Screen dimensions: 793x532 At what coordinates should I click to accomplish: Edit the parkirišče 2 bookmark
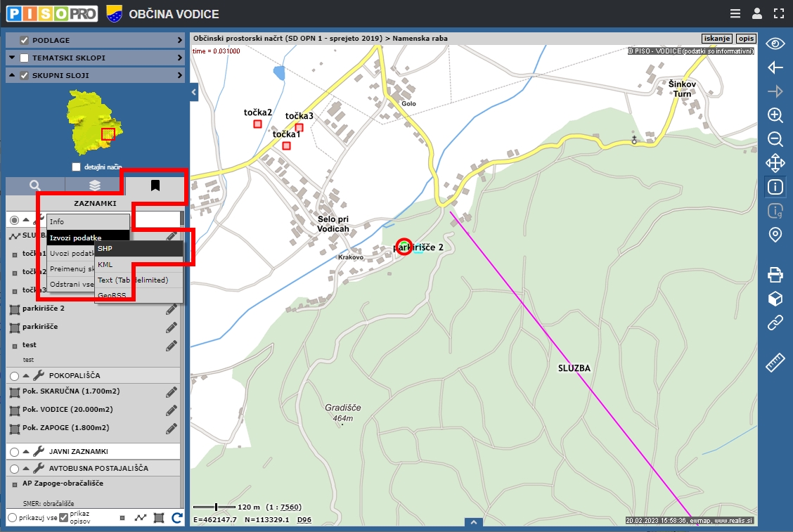coord(171,309)
